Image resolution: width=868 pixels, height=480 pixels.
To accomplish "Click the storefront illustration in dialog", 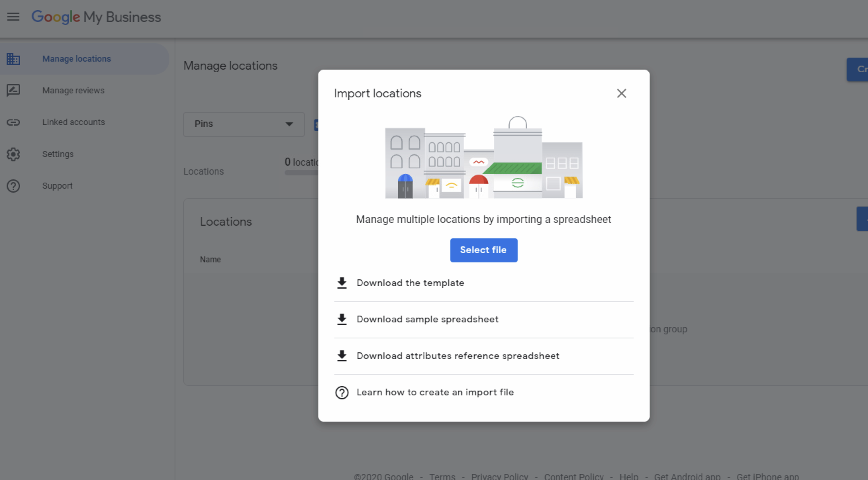I will click(x=484, y=157).
